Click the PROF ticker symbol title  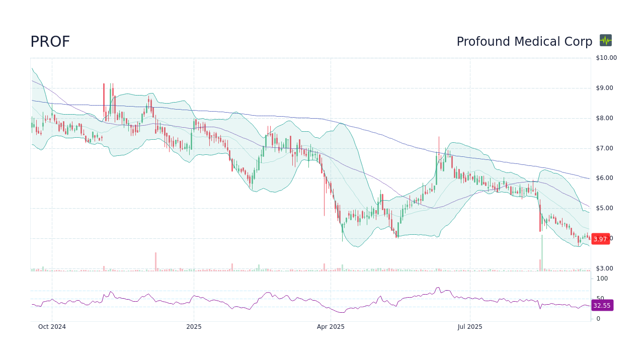(x=50, y=42)
